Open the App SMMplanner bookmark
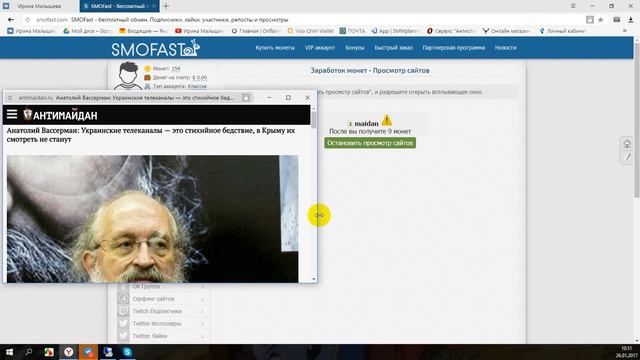Image resolution: width=640 pixels, height=360 pixels. [395, 31]
